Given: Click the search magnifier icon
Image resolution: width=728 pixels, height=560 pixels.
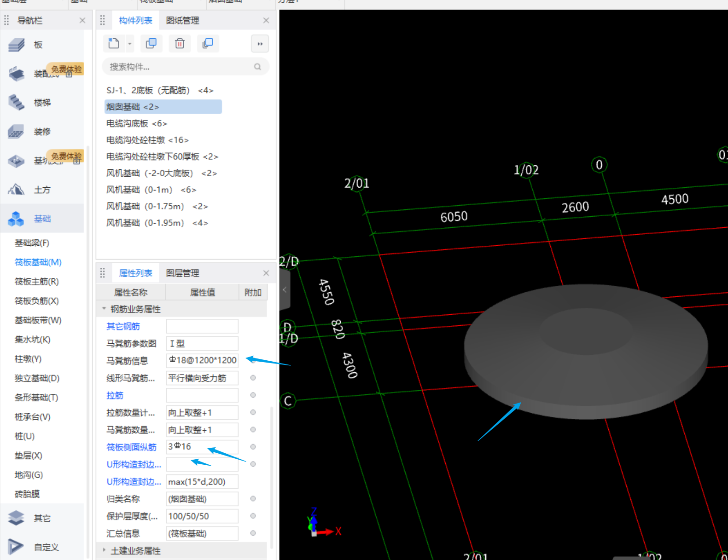Looking at the screenshot, I should click(x=257, y=67).
